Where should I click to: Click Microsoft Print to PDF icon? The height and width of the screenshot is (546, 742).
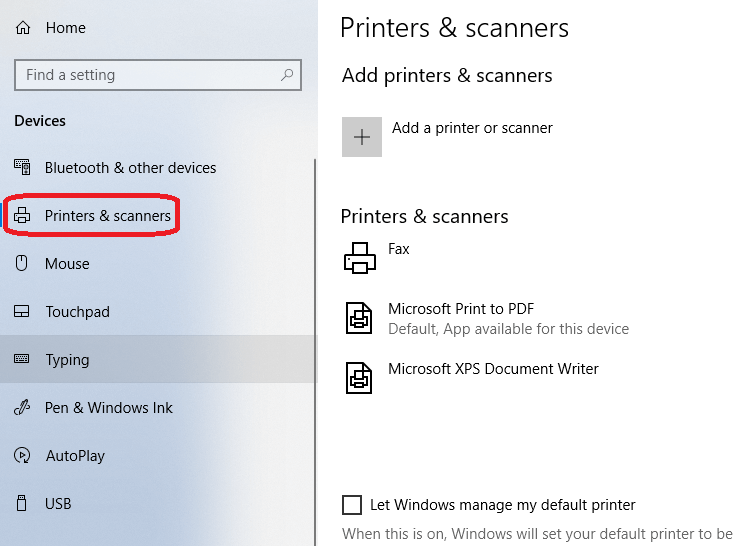point(359,318)
